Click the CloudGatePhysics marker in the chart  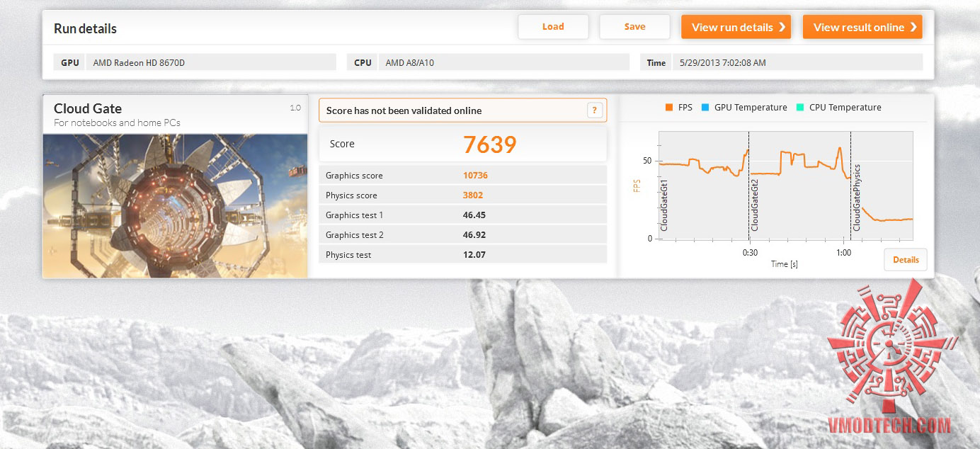[857, 198]
